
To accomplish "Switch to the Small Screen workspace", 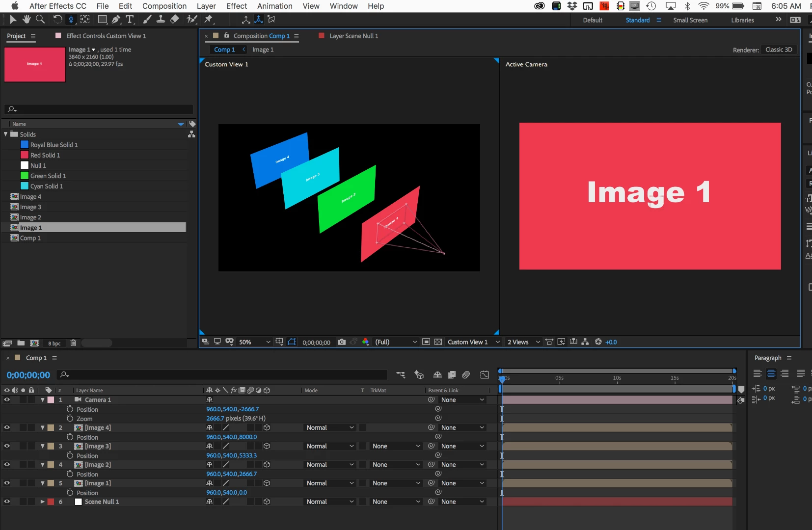I will point(690,20).
